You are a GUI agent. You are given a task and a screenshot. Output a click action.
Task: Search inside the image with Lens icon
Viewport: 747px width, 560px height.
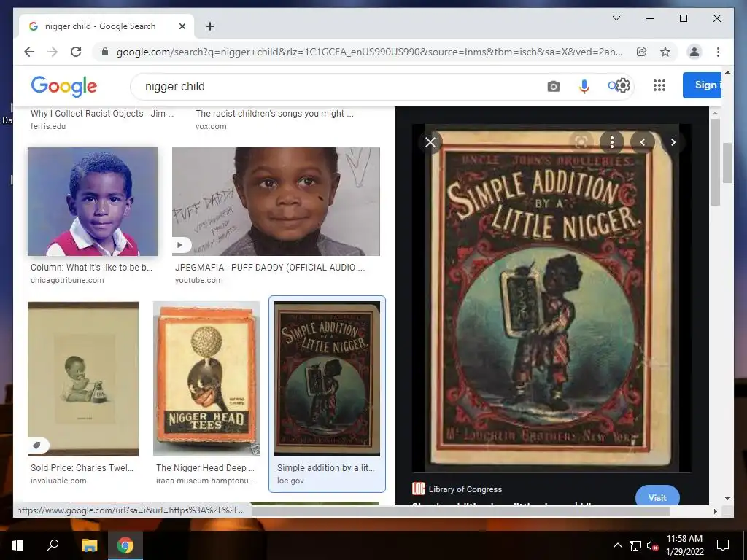point(581,142)
